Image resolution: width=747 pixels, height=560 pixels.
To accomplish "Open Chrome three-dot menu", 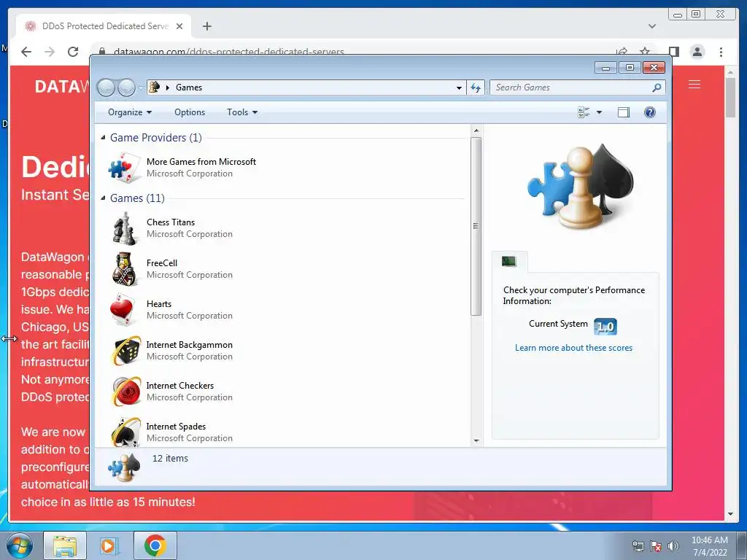I will [721, 52].
